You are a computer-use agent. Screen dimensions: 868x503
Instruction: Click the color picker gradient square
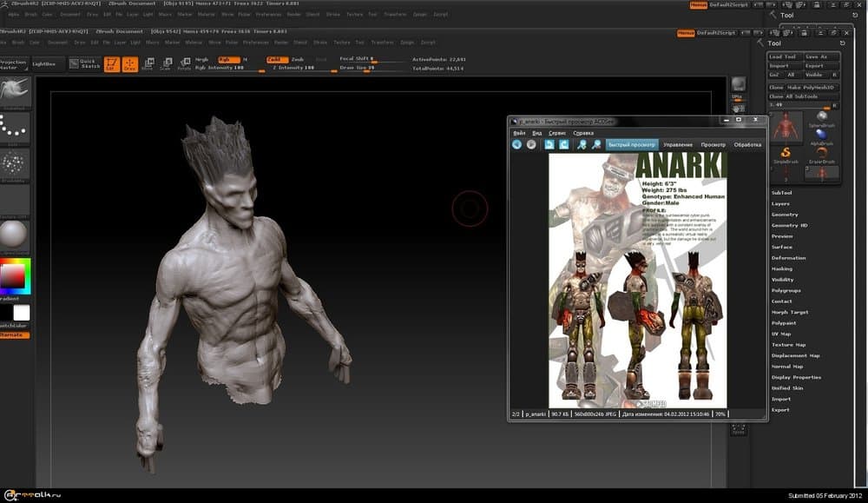coord(14,277)
